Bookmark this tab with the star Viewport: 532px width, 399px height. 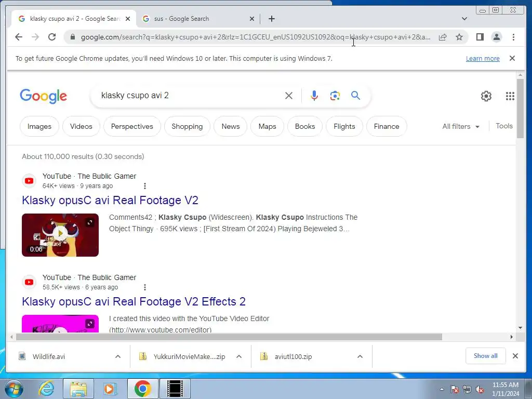tap(459, 37)
